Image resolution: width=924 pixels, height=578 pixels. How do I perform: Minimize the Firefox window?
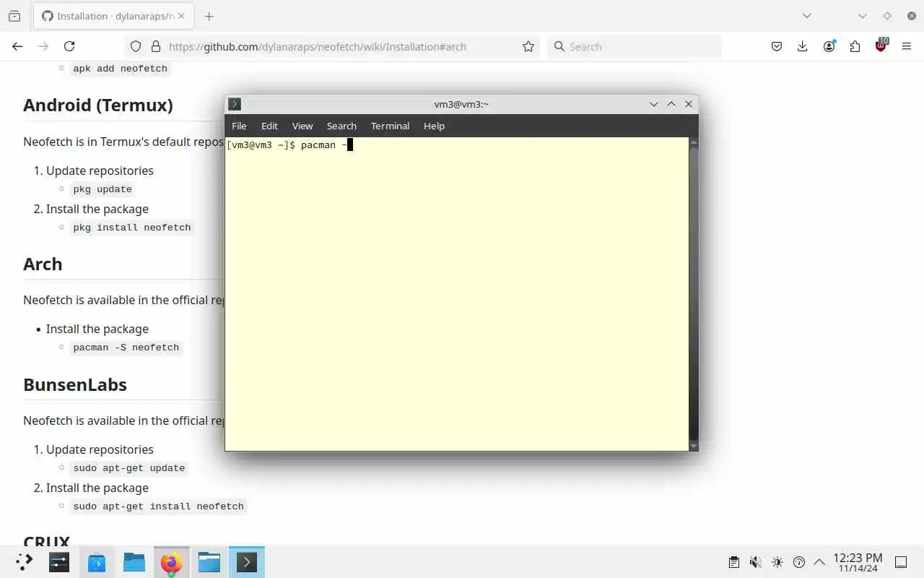(862, 16)
